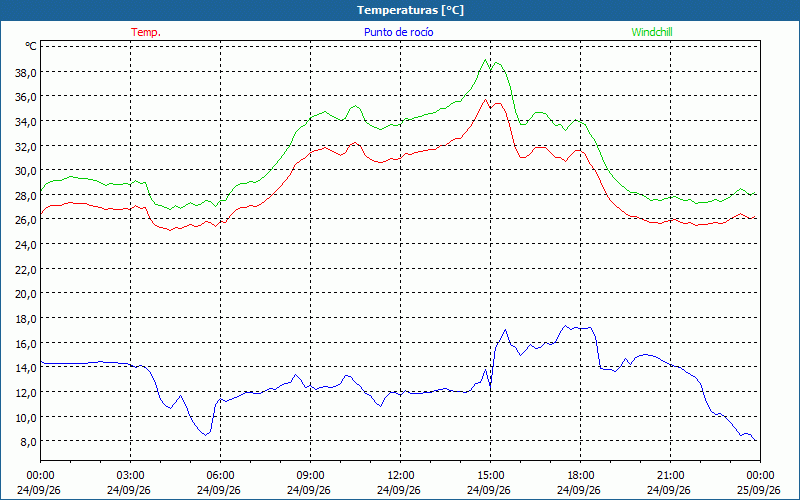Click the 12,0 y-axis value

[27, 393]
